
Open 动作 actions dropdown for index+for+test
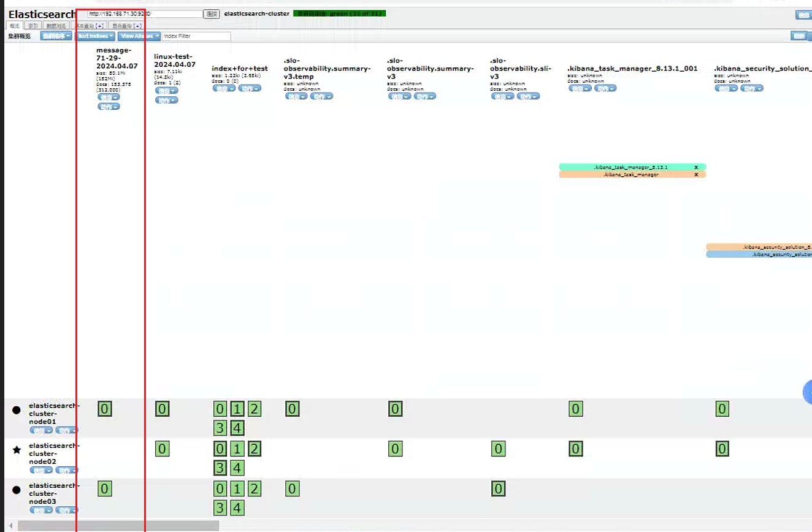pos(250,88)
